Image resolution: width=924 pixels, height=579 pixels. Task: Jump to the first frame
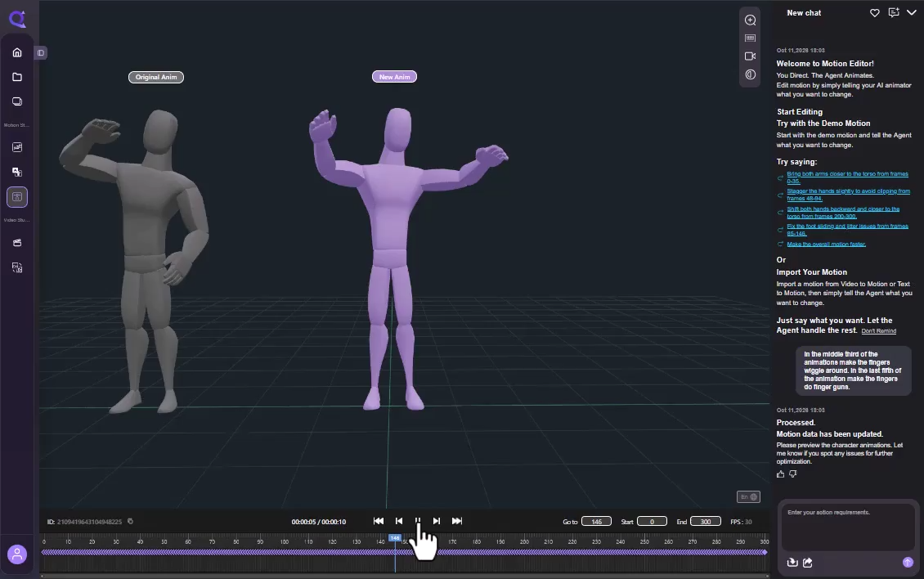(x=379, y=521)
